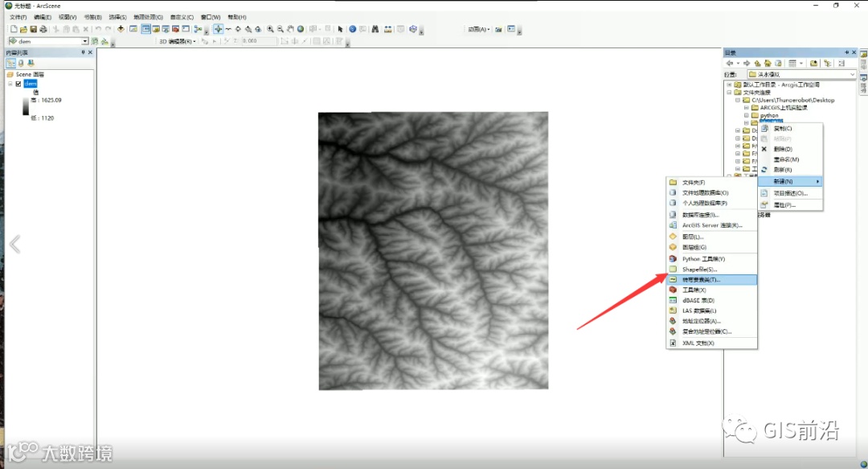This screenshot has width=868, height=469.
Task: Save the scene with floppy disk icon
Action: point(33,29)
